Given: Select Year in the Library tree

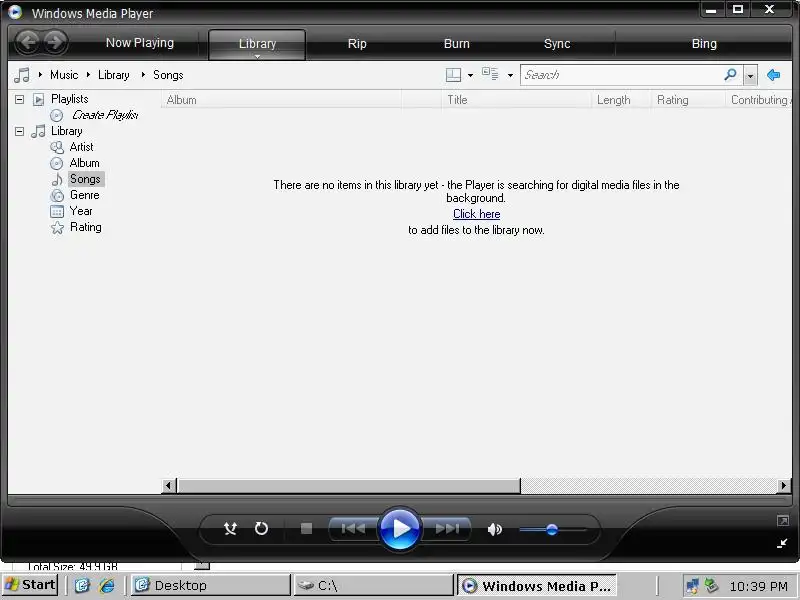Looking at the screenshot, I should pyautogui.click(x=81, y=211).
